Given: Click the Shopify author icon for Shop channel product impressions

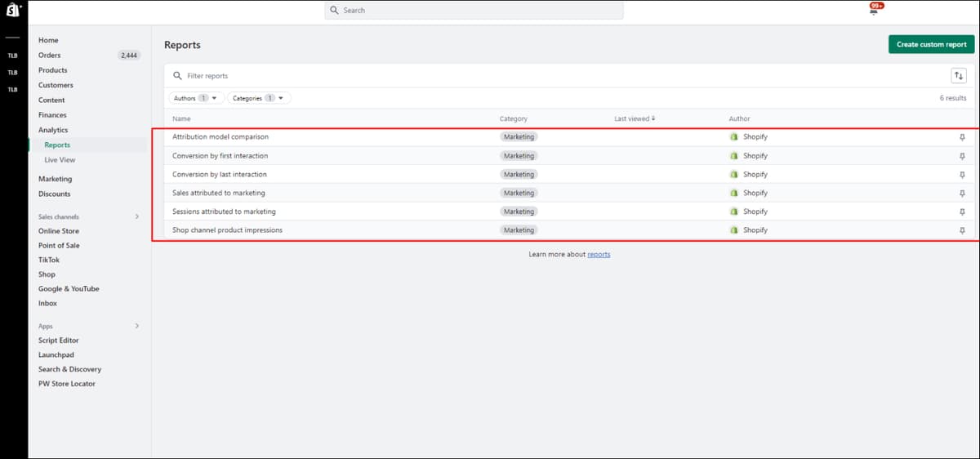Looking at the screenshot, I should click(733, 230).
